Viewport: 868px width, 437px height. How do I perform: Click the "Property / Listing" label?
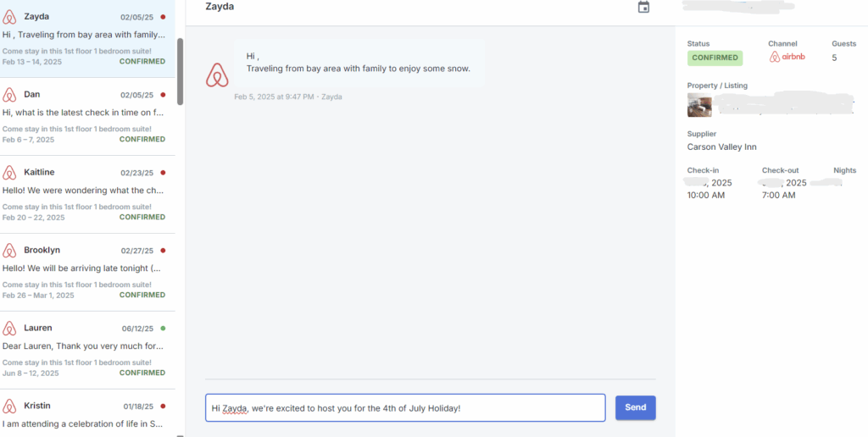pos(717,86)
